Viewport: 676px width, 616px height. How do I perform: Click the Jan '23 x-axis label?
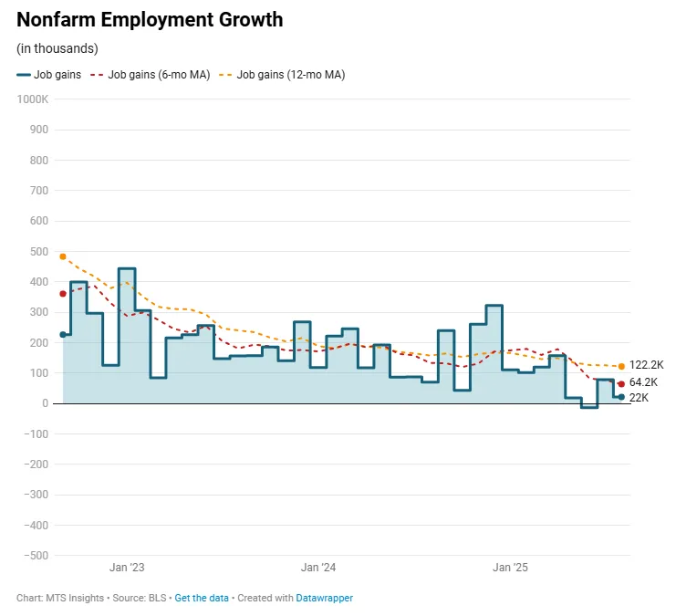pyautogui.click(x=127, y=568)
